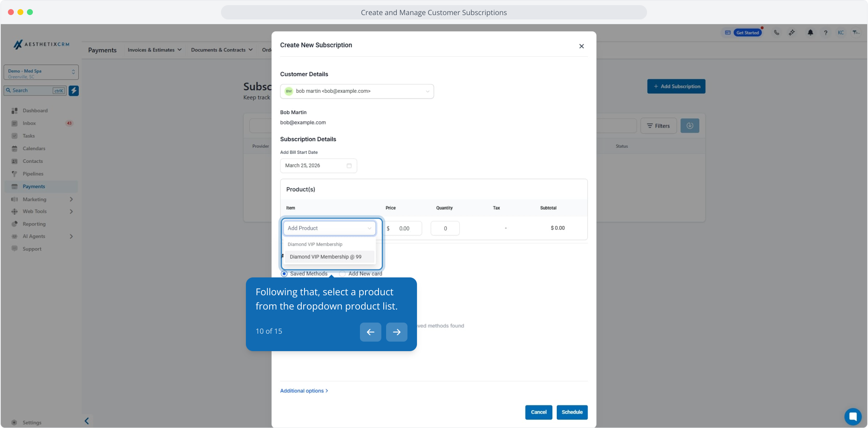Select the Add New card radio button
The height and width of the screenshot is (428, 868).
[343, 274]
